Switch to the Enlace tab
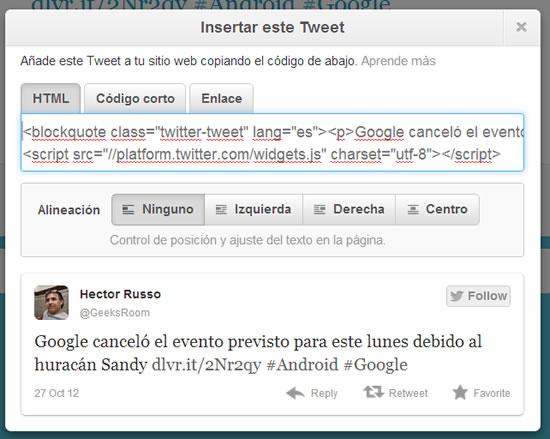550x439 pixels. click(221, 99)
